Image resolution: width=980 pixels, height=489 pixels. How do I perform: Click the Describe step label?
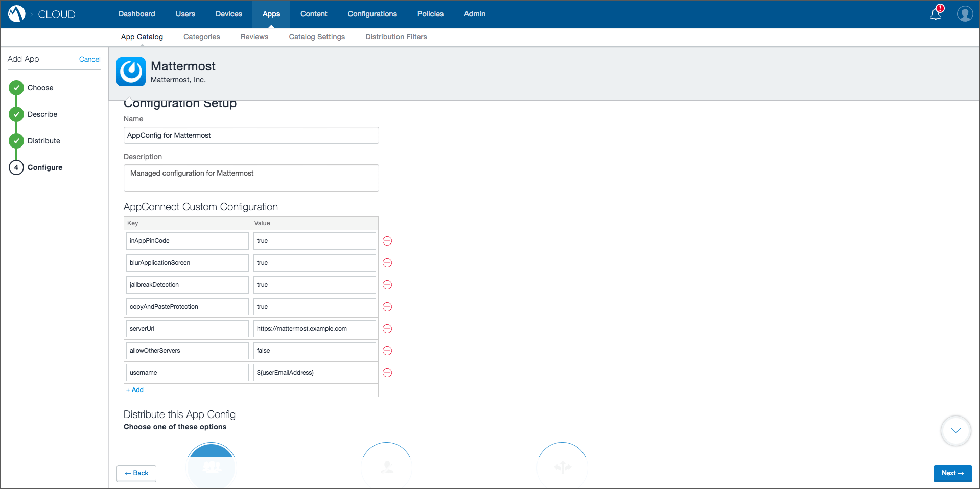click(x=42, y=114)
